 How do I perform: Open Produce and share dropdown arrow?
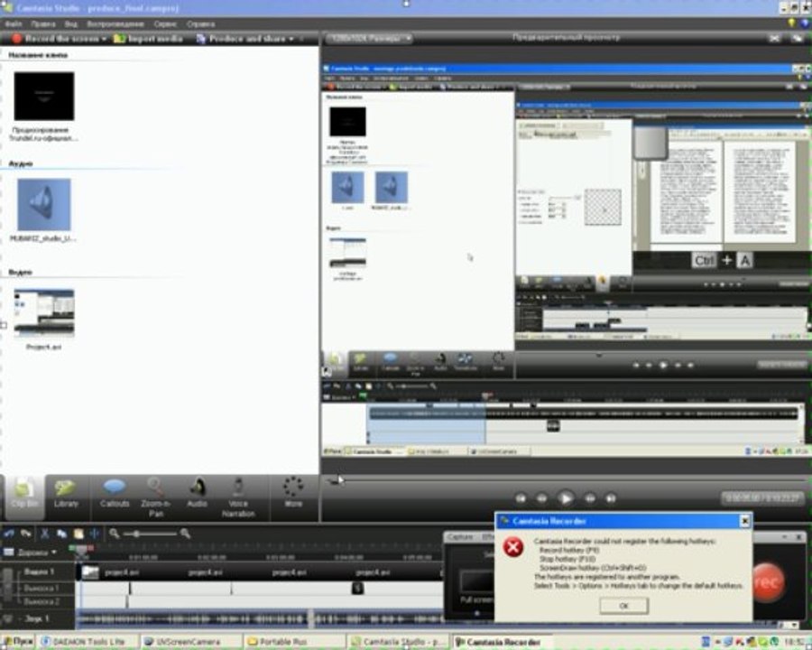[291, 39]
